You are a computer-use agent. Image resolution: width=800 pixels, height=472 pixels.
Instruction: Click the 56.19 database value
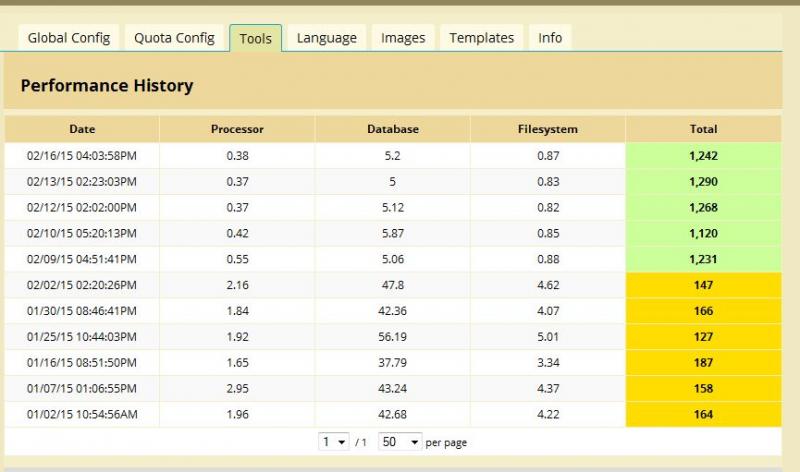(393, 337)
